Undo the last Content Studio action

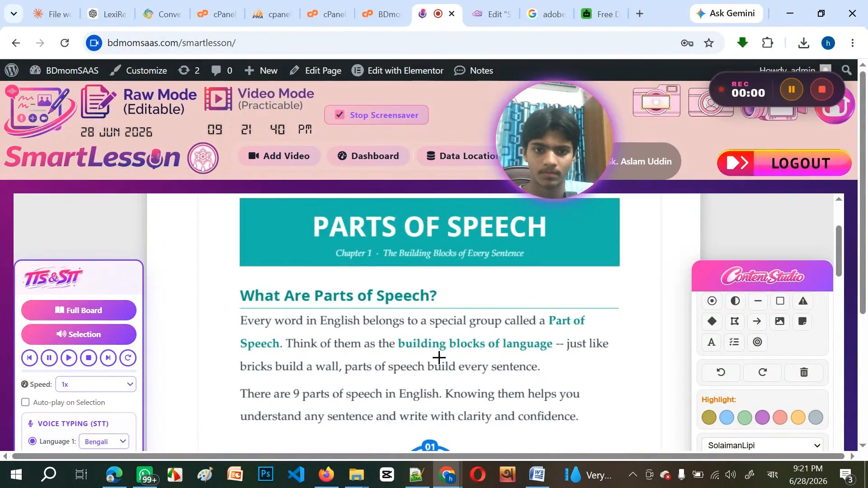pyautogui.click(x=721, y=372)
